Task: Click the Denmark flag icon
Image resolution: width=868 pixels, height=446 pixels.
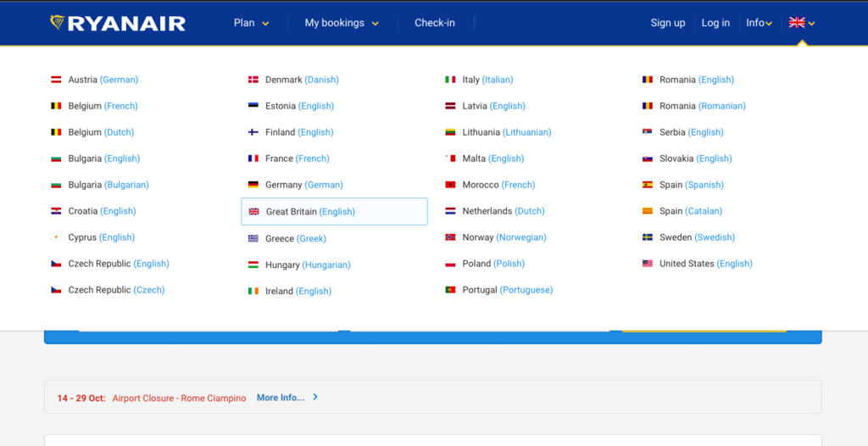Action: 253,80
